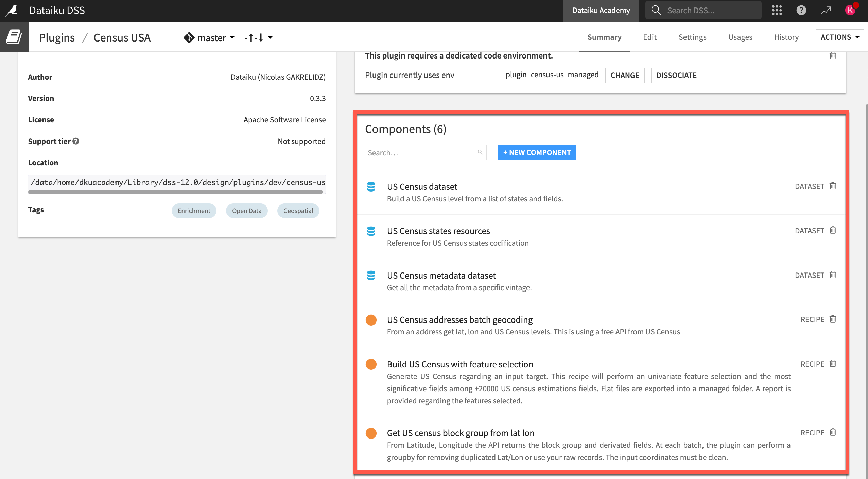Click the activity trend arrow icon
The image size is (868, 479).
[x=826, y=10]
